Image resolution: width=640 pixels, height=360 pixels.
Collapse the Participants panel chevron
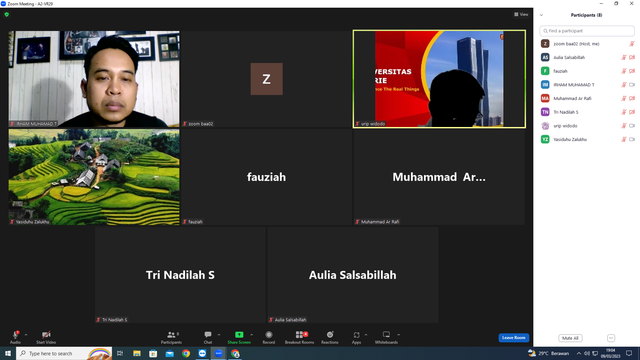tap(541, 15)
